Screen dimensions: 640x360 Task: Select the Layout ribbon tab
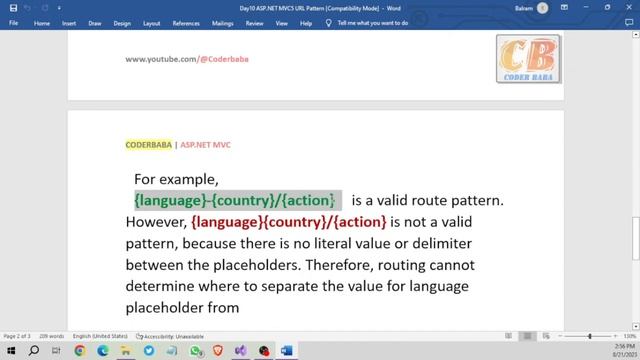151,23
